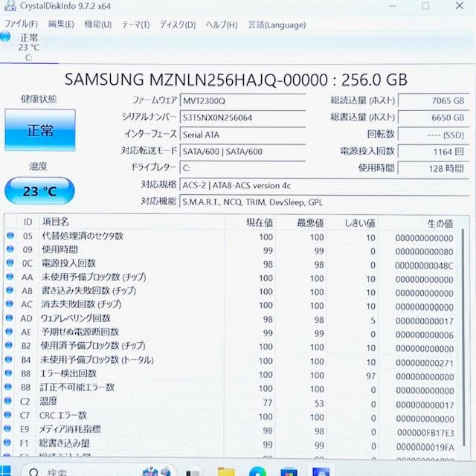Select row 予期せぬ電源断回数
This screenshot has width=476, height=476.
point(231,332)
